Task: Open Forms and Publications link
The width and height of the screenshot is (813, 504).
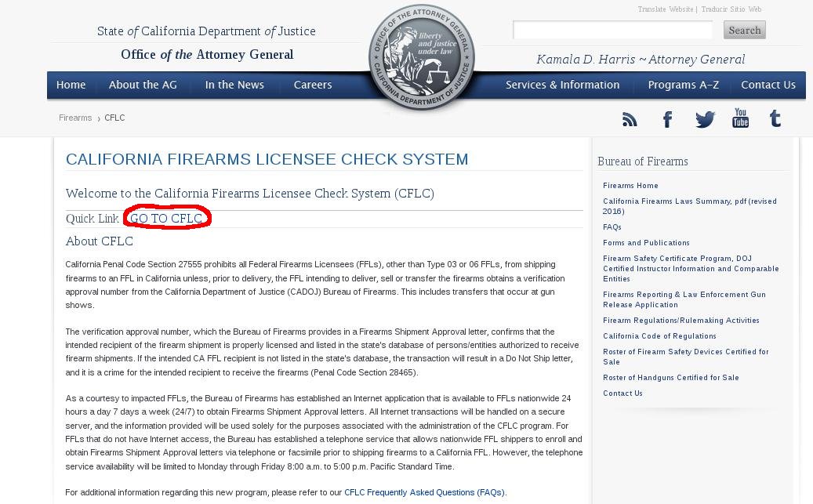Action: (x=646, y=243)
